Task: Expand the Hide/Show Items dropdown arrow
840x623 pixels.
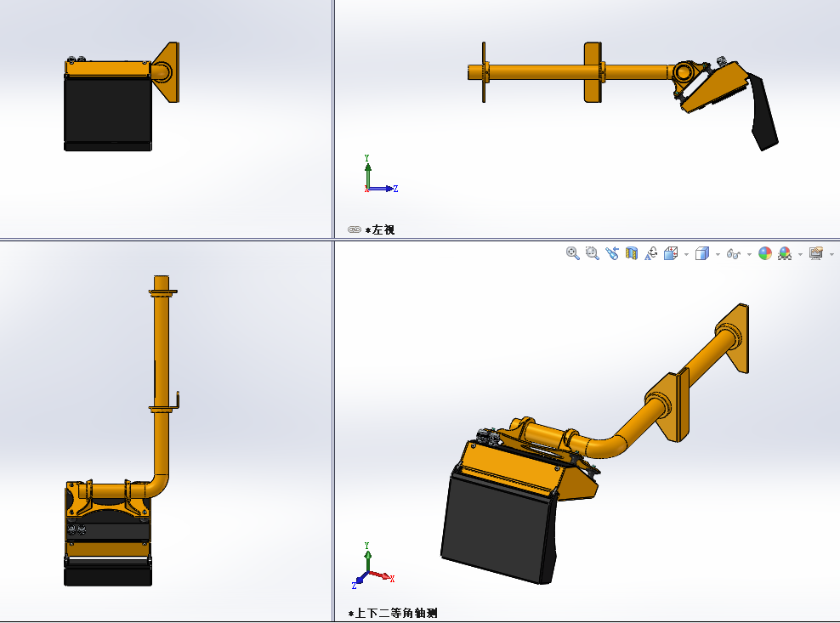Action: pos(749,254)
